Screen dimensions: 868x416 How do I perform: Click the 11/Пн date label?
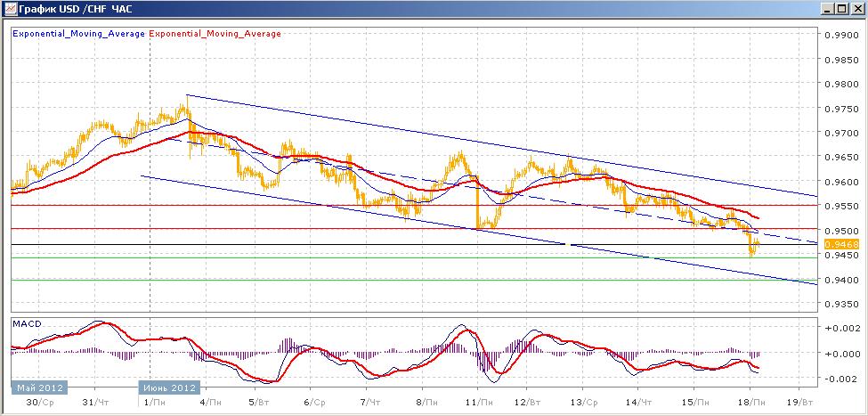coord(479,401)
